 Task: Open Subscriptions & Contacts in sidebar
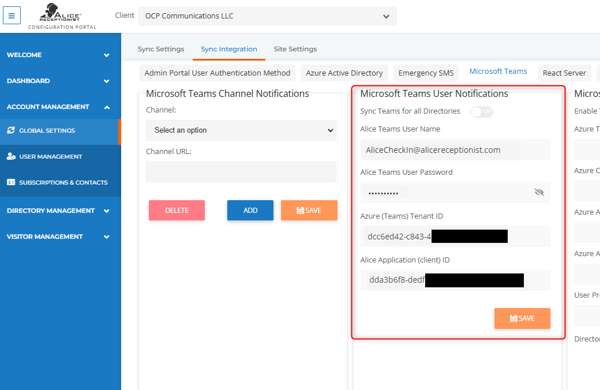tap(60, 183)
